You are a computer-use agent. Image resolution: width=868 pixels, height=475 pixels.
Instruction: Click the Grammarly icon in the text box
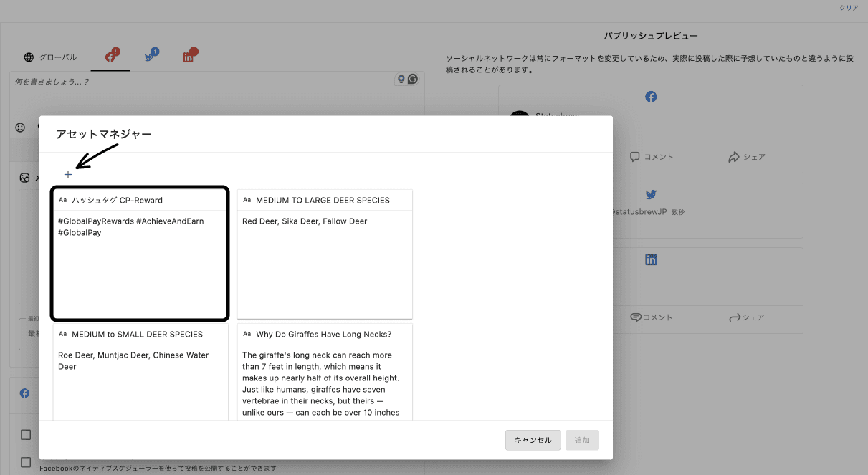pos(413,80)
